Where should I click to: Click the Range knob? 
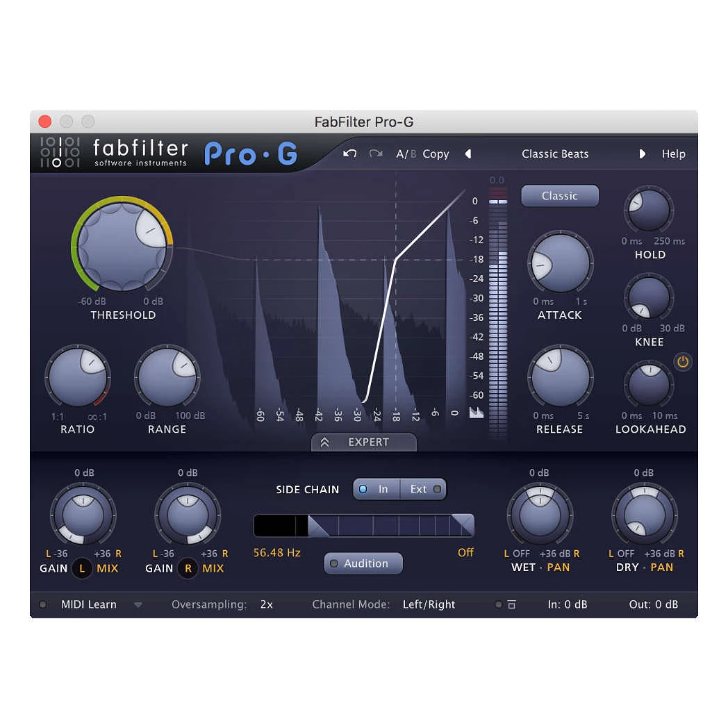pyautogui.click(x=167, y=377)
